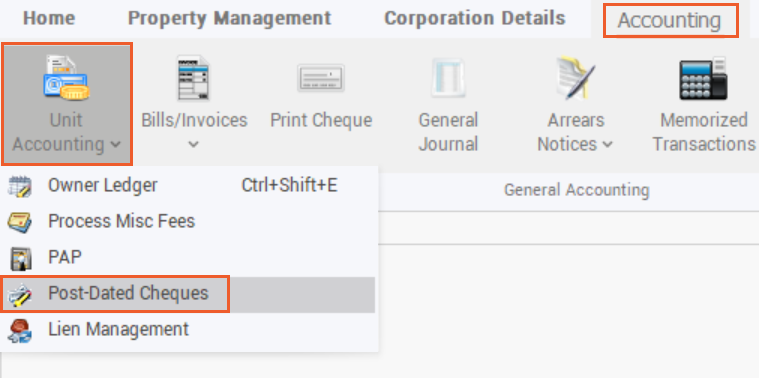
Task: Click the Unit Accounting coin icon
Action: click(x=66, y=77)
